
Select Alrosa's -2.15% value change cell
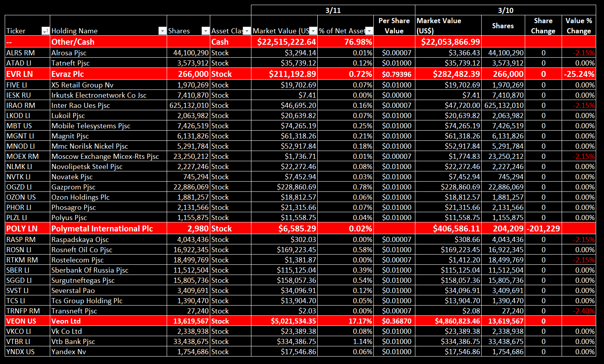tap(579, 53)
